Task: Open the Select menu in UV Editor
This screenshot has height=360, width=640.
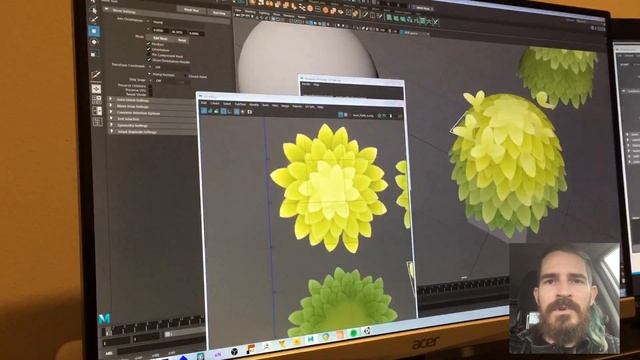Action: point(227,104)
